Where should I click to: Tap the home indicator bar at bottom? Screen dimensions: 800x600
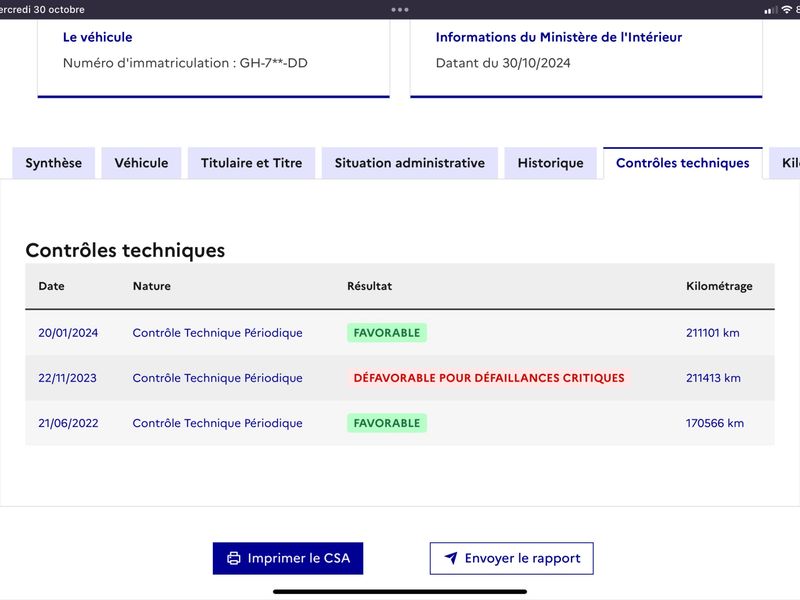(399, 592)
